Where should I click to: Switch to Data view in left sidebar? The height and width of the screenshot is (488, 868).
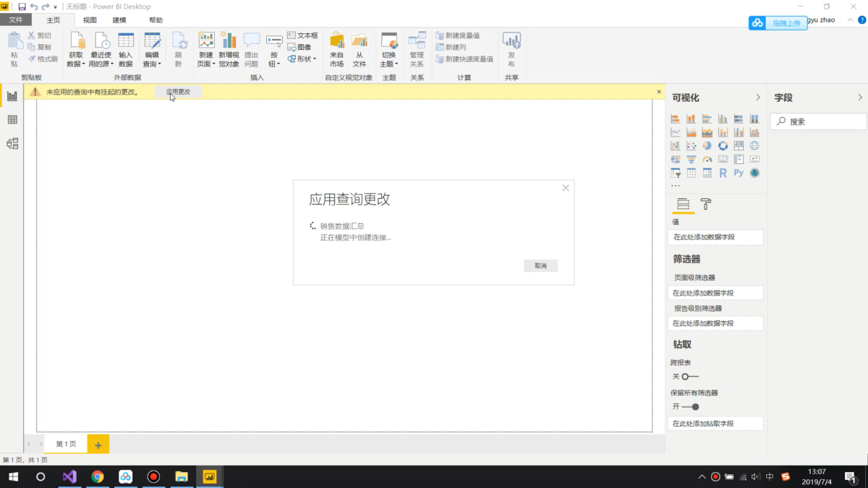click(12, 120)
